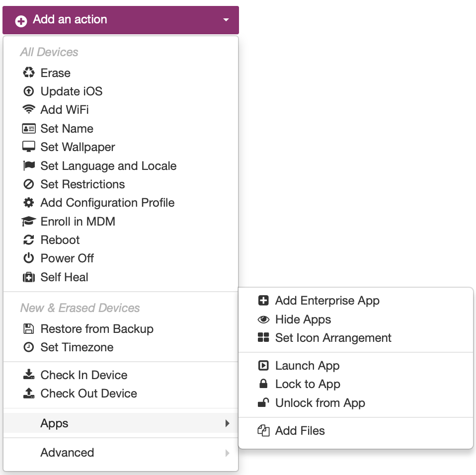
Task: Click the Add Configuration Profile gear icon
Action: pyautogui.click(x=28, y=202)
